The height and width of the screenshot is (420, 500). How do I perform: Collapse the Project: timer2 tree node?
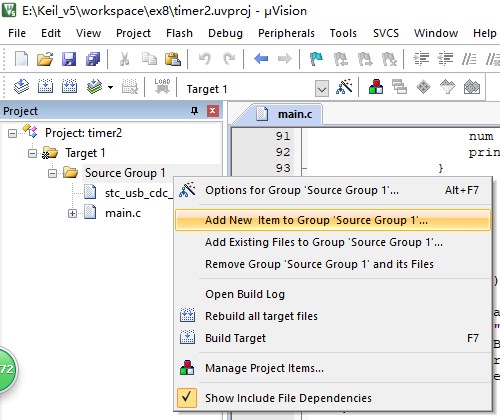12,134
